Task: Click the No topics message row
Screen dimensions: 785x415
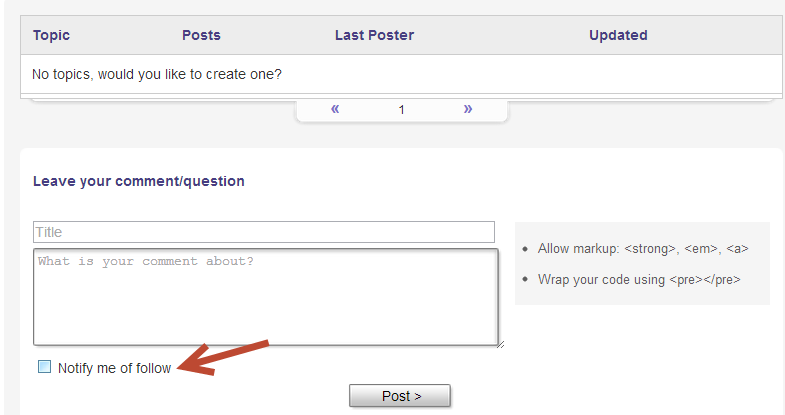Action: click(157, 74)
